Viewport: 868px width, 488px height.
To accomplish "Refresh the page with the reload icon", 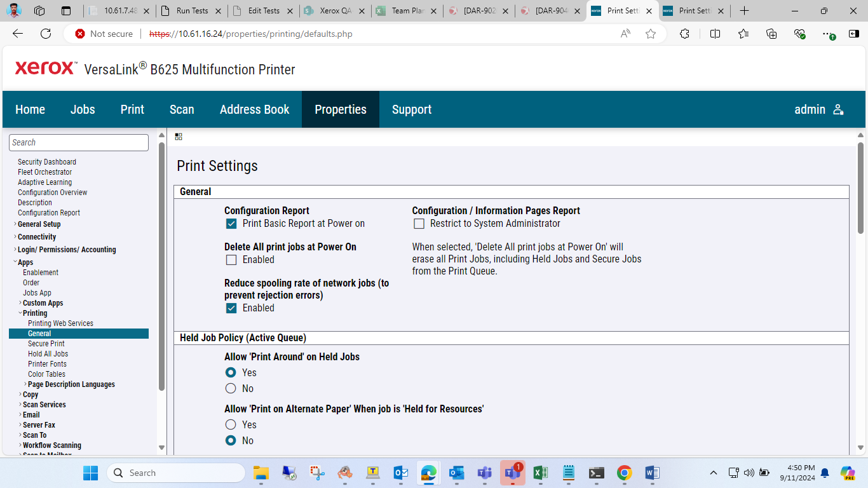I will pos(46,34).
